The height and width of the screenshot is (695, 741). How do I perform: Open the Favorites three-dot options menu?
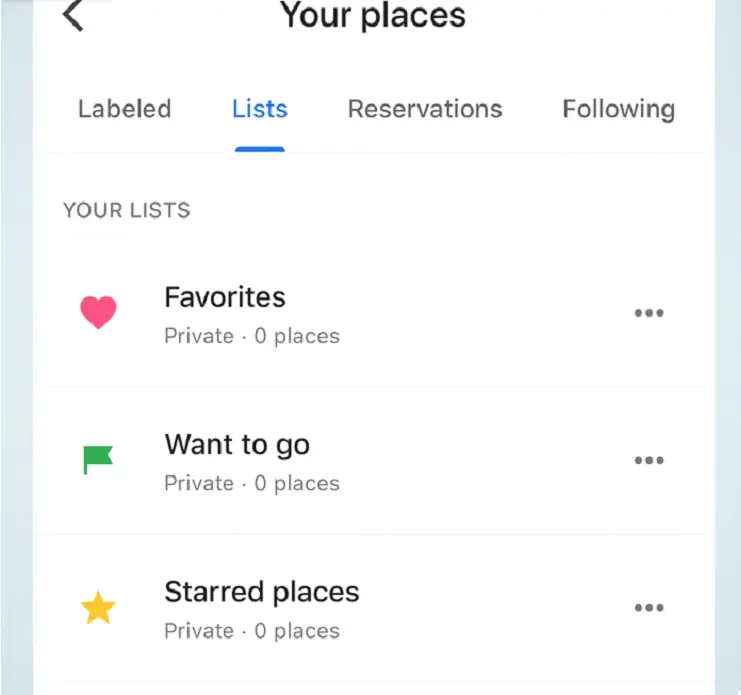pyautogui.click(x=649, y=313)
